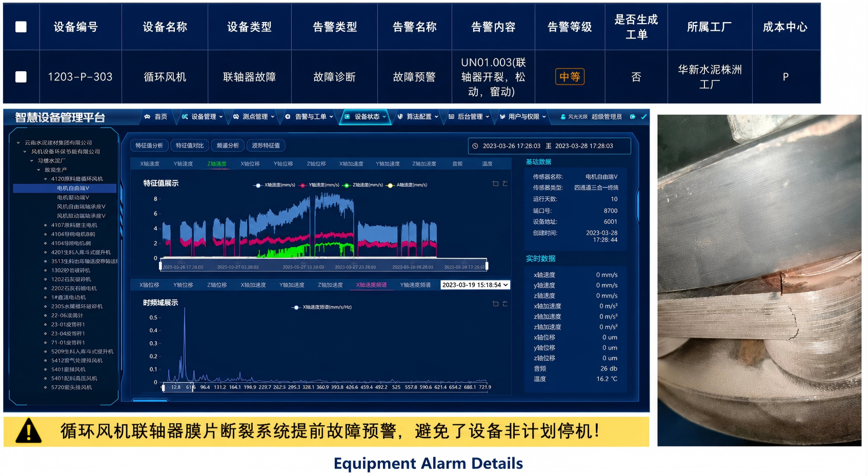This screenshot has width=868, height=476.
Task: Open the 首页 home icon in navigation
Action: point(148,117)
